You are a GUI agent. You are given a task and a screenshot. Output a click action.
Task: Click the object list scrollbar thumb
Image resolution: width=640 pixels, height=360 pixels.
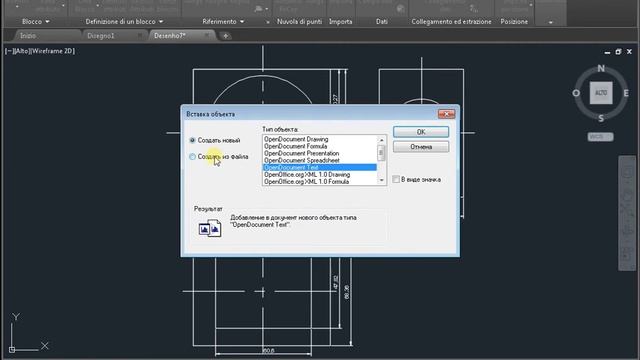tap(381, 153)
